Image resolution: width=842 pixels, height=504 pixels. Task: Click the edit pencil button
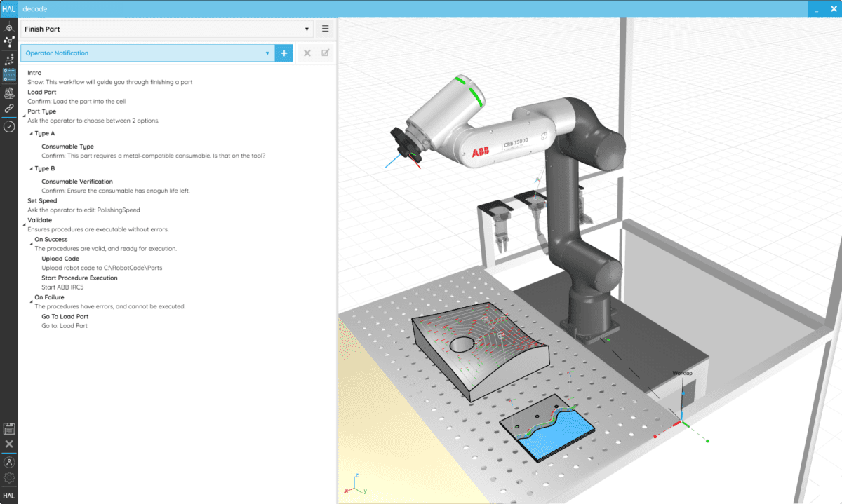pyautogui.click(x=326, y=53)
